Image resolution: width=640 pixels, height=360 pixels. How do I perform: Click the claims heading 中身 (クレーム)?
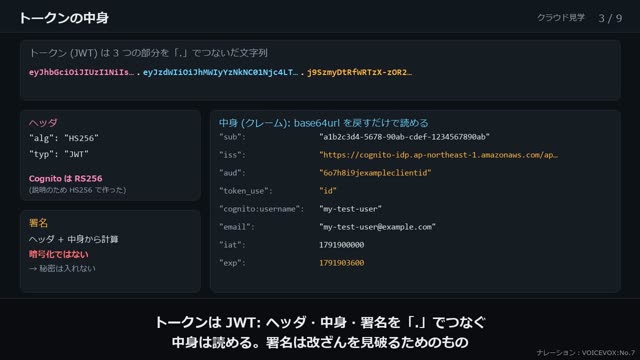coord(324,123)
